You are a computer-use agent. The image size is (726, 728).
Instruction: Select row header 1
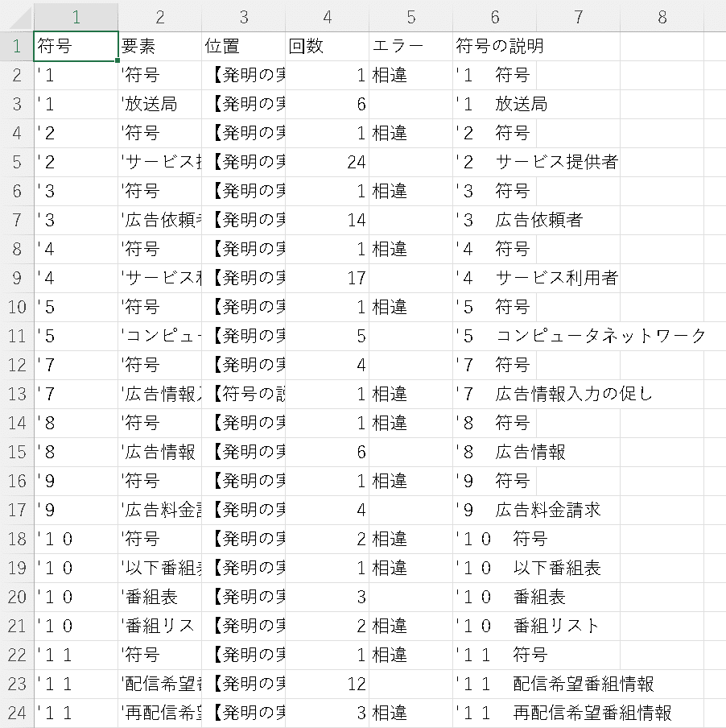(17, 46)
